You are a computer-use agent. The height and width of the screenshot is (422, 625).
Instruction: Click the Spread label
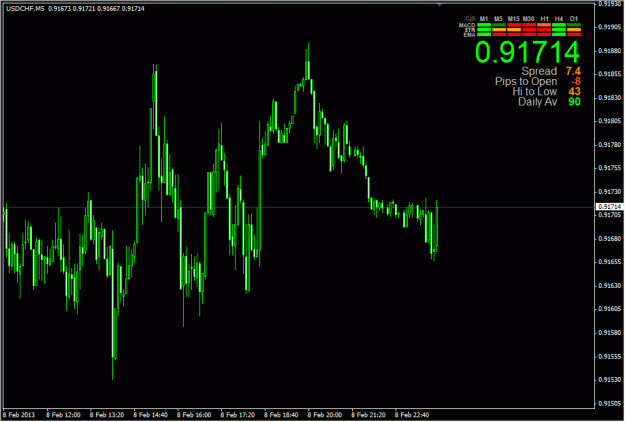pyautogui.click(x=539, y=71)
